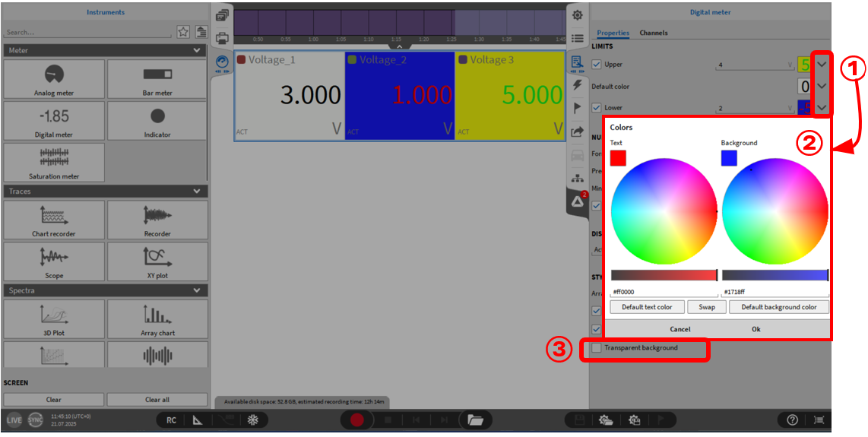
Task: Open system settings gear icon
Action: click(578, 15)
